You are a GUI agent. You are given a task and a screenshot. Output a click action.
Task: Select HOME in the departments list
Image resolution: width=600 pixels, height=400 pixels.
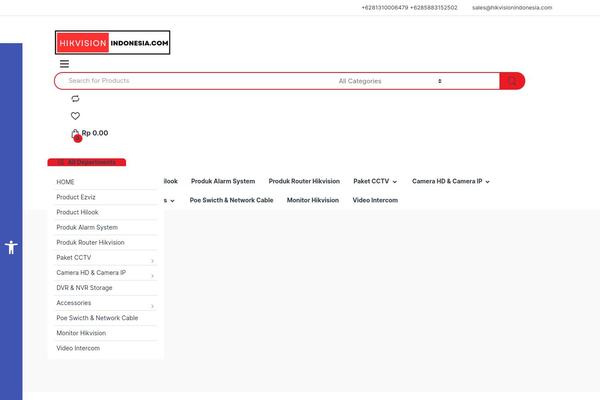coord(65,182)
